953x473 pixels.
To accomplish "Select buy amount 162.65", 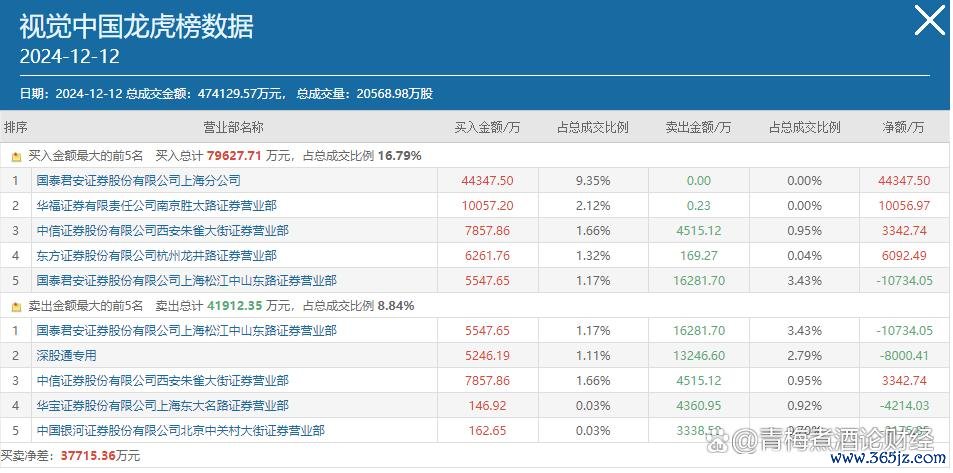I will pyautogui.click(x=487, y=430).
